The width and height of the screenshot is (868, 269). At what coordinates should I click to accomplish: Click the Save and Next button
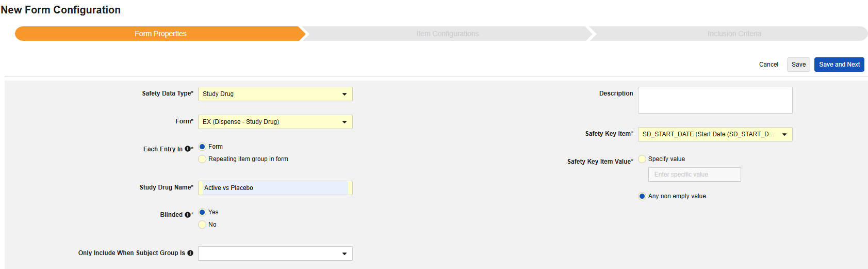pos(839,65)
